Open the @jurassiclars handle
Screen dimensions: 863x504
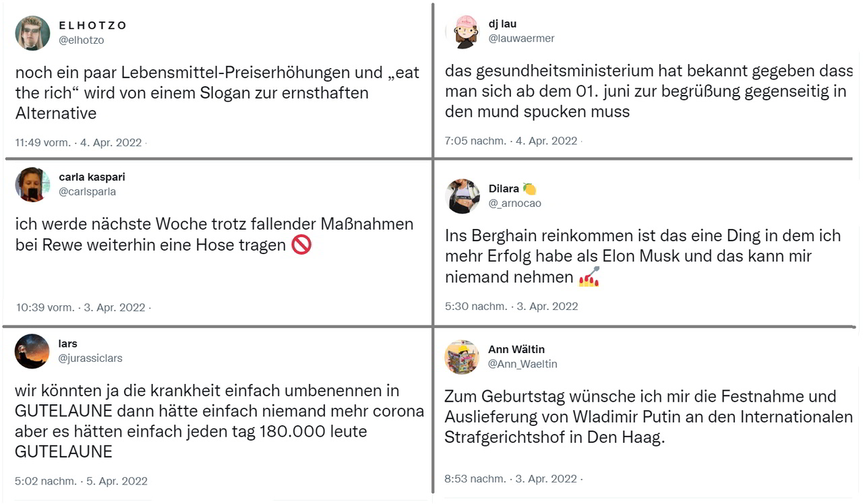90,358
